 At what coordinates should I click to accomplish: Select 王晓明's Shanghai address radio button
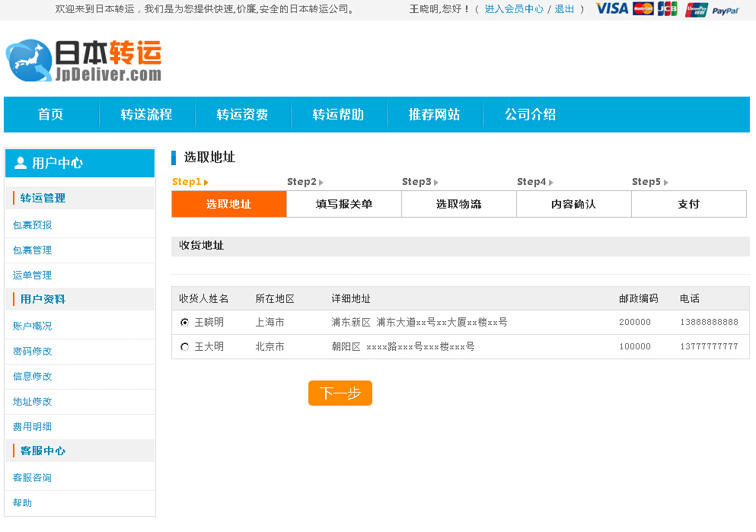184,322
